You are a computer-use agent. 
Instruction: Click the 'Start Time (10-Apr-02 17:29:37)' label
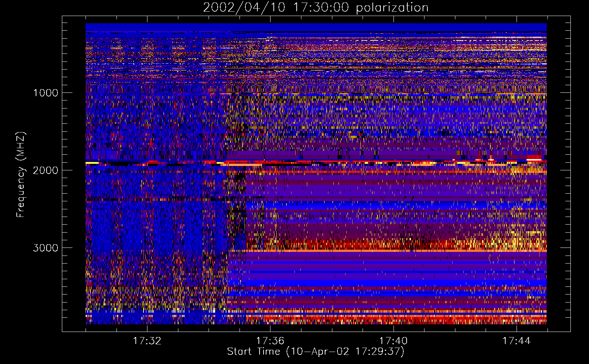pyautogui.click(x=316, y=352)
